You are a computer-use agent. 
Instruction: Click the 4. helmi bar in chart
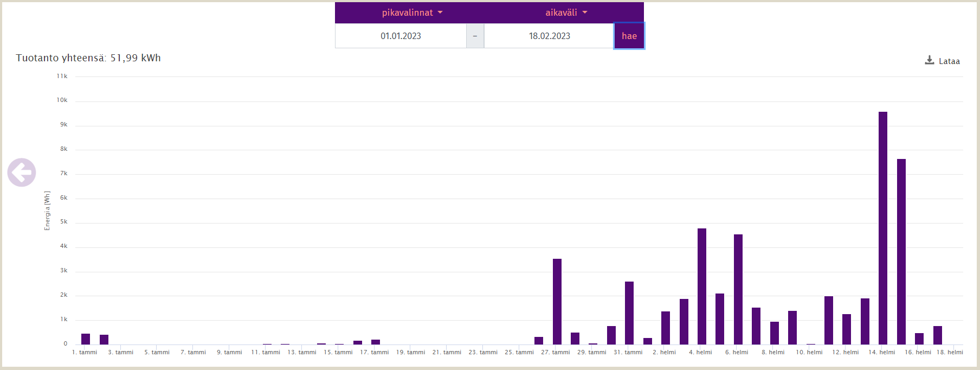point(701,286)
